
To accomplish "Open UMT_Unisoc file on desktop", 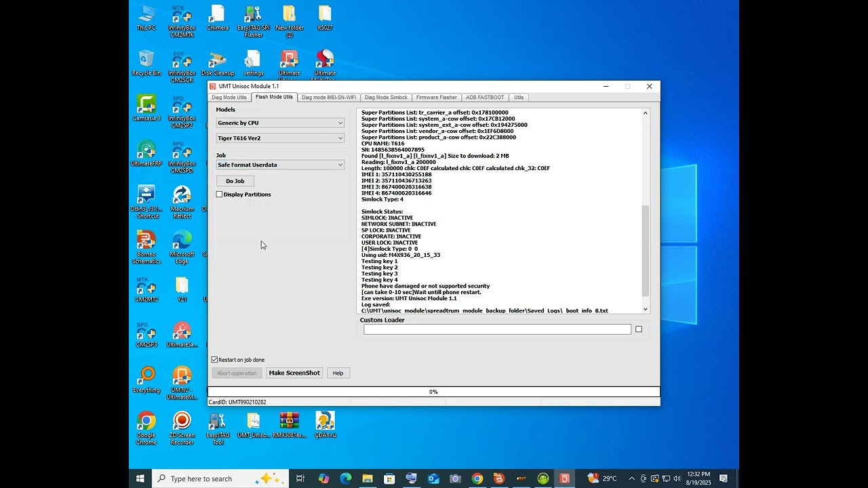I will tap(254, 426).
